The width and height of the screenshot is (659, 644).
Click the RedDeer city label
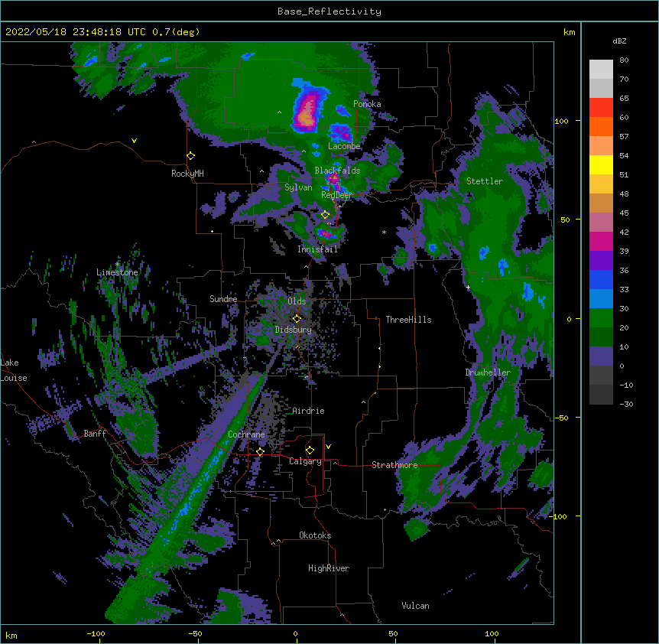tap(336, 195)
